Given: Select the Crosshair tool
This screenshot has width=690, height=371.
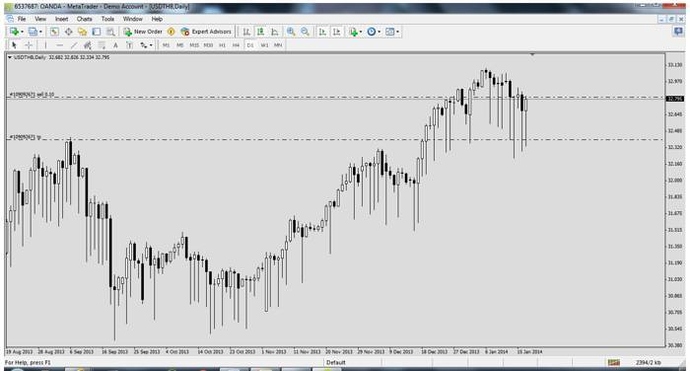Looking at the screenshot, I should coord(28,45).
